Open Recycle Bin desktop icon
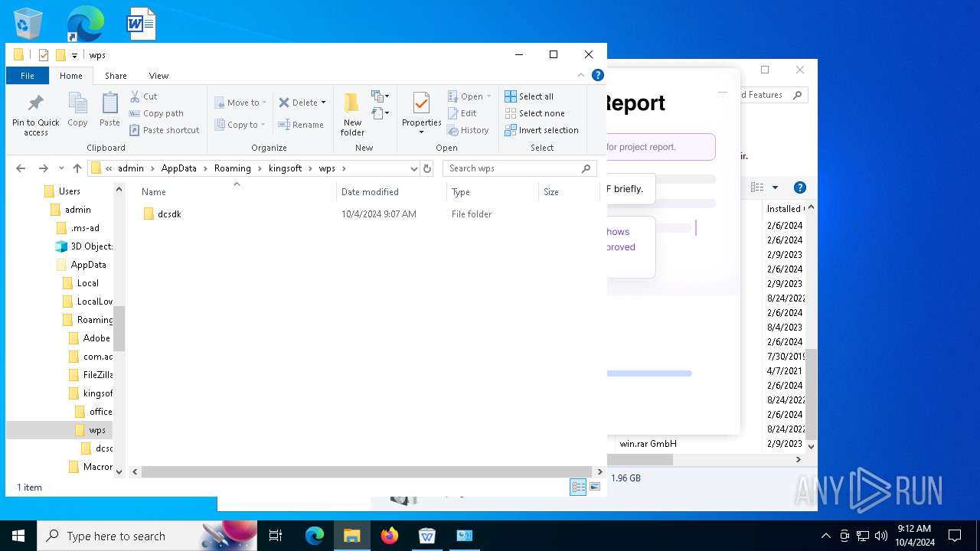 point(28,24)
